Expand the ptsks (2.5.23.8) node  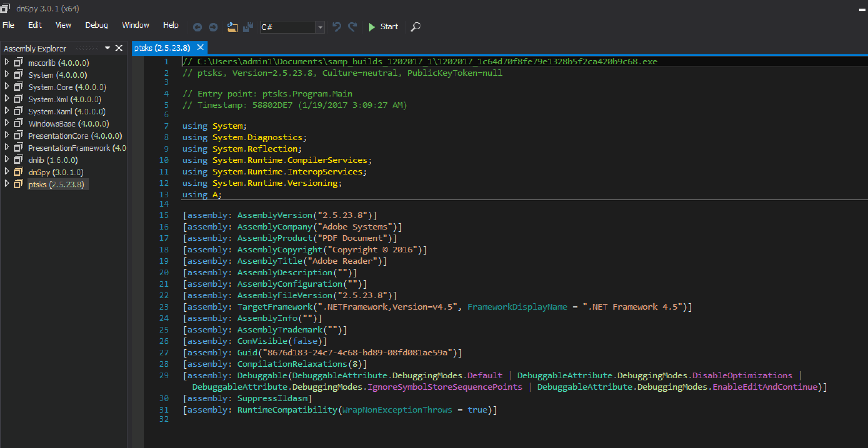pyautogui.click(x=7, y=184)
